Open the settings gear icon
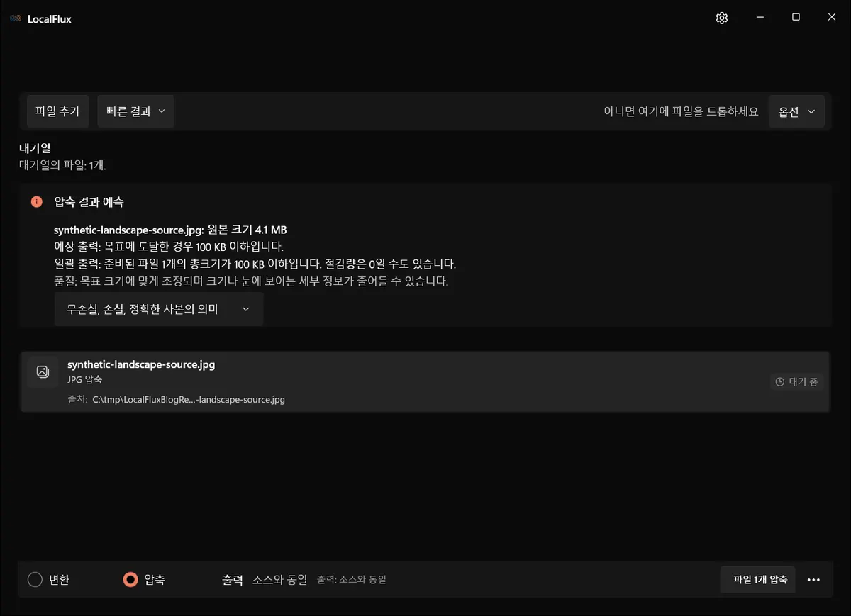The height and width of the screenshot is (616, 851). 722,18
